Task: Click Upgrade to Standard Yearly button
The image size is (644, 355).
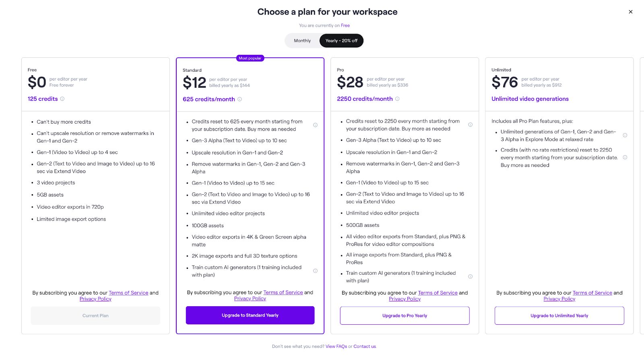Action: (250, 315)
